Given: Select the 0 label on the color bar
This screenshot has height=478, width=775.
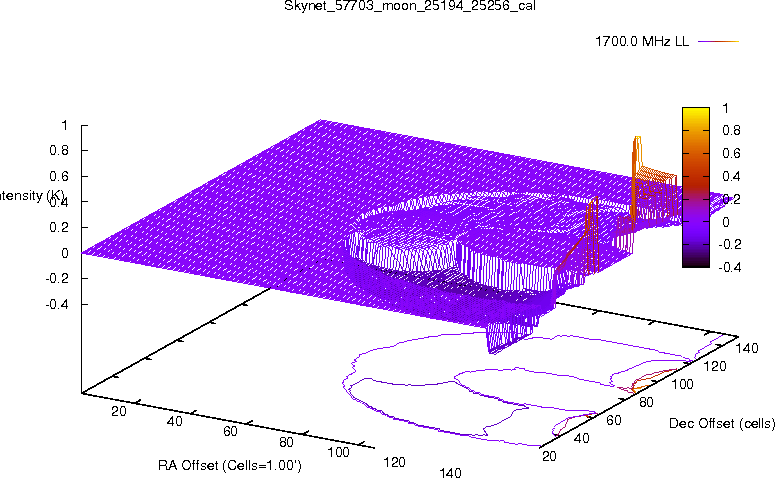Looking at the screenshot, I should [725, 222].
